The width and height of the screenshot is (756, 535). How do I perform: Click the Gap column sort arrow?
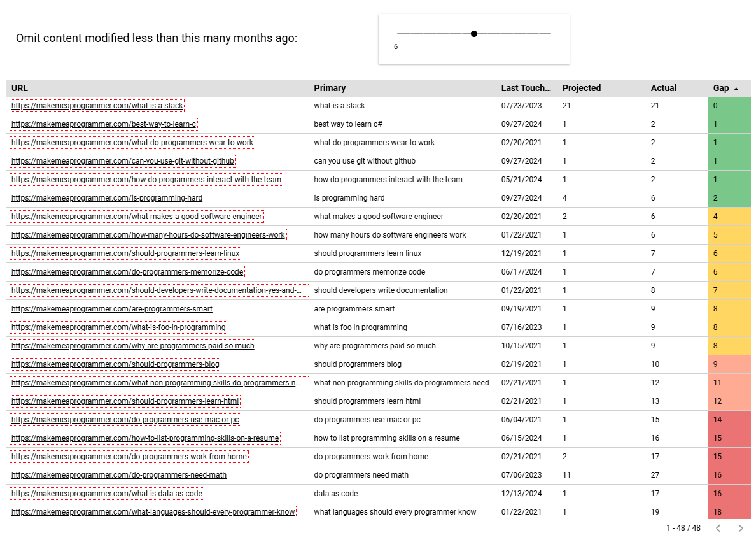[x=736, y=89]
